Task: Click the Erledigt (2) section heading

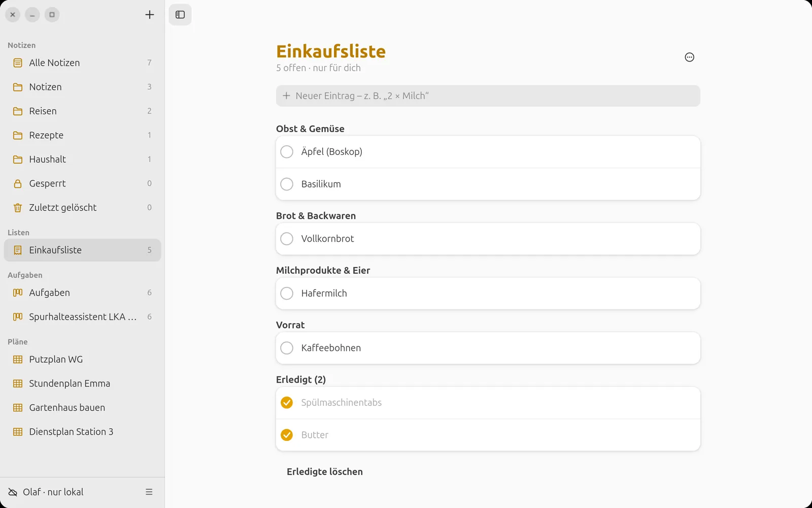Action: point(301,379)
